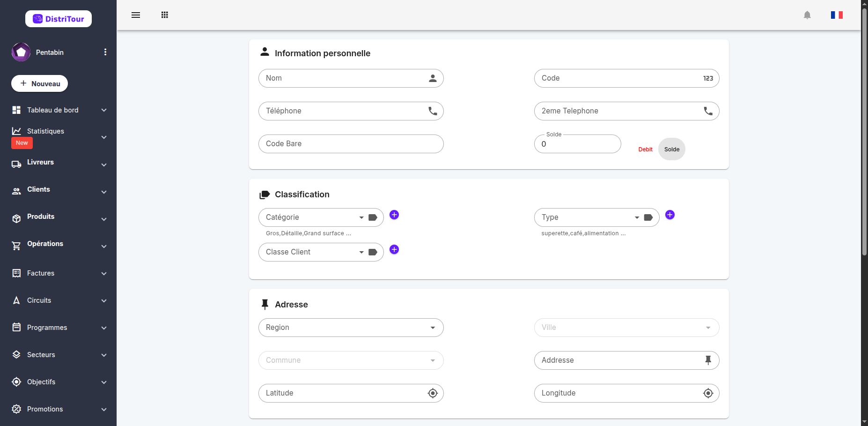The height and width of the screenshot is (426, 868).
Task: Expand the Statistiques chevron
Action: pos(104,137)
